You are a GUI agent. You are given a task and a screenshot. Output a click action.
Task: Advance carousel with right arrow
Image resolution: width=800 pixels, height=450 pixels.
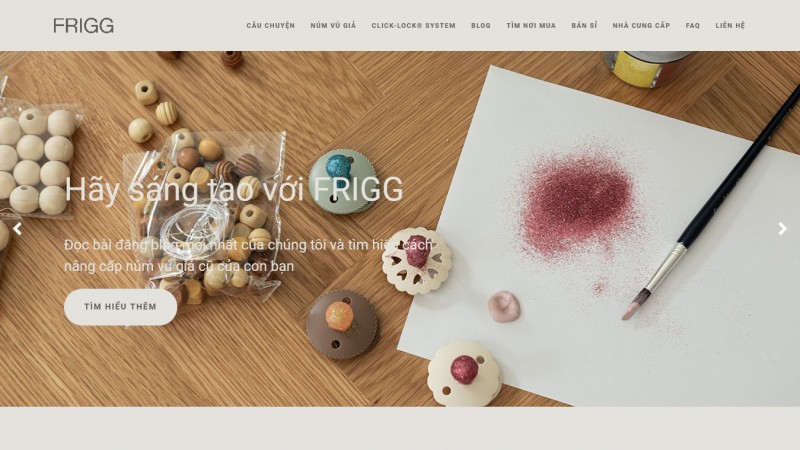(x=782, y=229)
